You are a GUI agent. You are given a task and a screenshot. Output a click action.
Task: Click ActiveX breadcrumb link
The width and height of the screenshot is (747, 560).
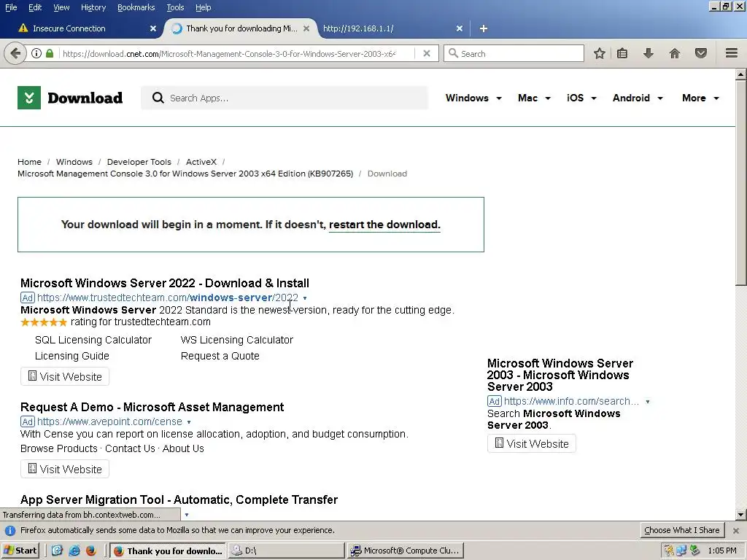tap(201, 162)
